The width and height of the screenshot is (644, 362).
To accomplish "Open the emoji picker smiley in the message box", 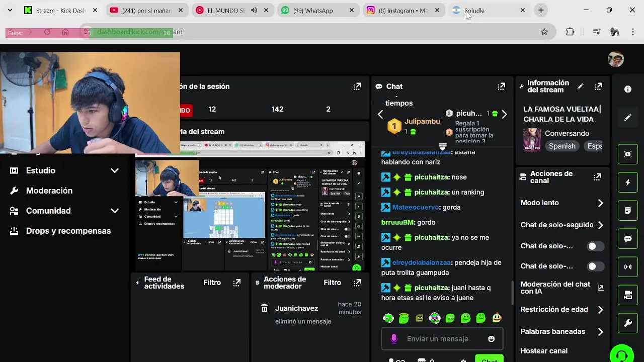I will click(x=491, y=339).
